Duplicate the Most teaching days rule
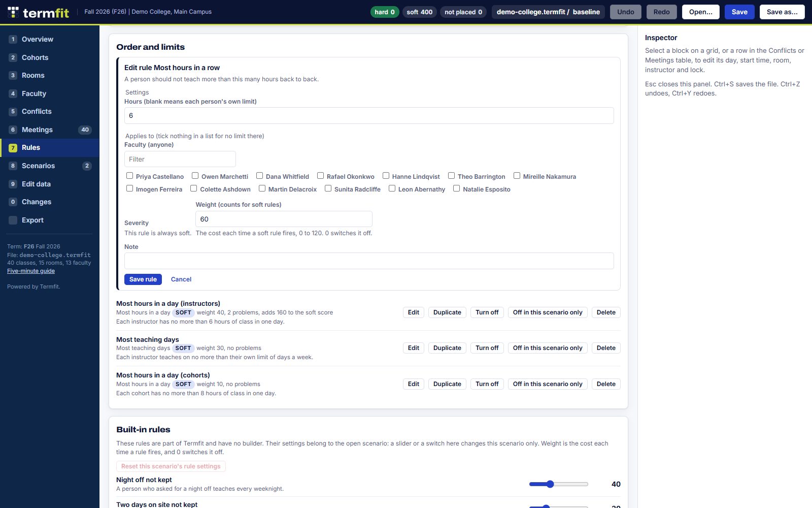 point(447,348)
